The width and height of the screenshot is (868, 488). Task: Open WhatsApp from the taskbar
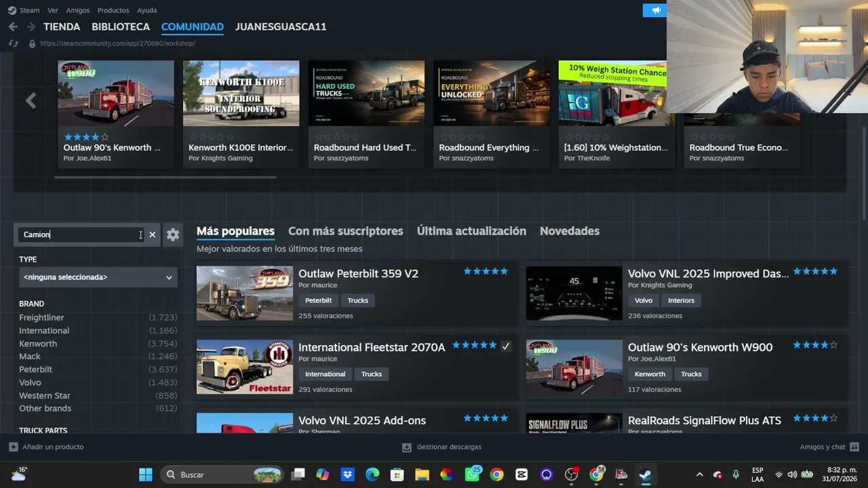pyautogui.click(x=472, y=474)
